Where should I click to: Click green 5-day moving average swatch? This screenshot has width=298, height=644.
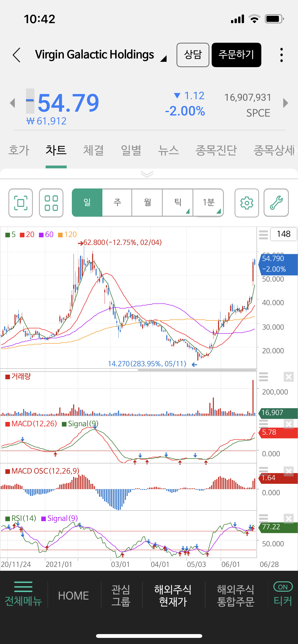(8, 235)
